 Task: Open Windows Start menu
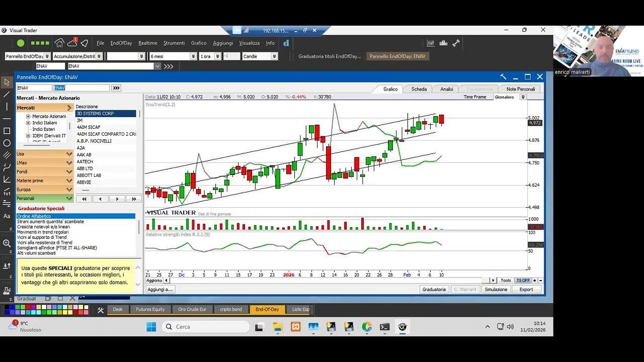(x=151, y=327)
